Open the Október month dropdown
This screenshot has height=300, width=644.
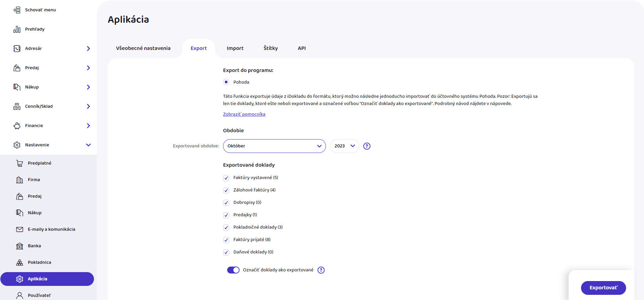(274, 146)
